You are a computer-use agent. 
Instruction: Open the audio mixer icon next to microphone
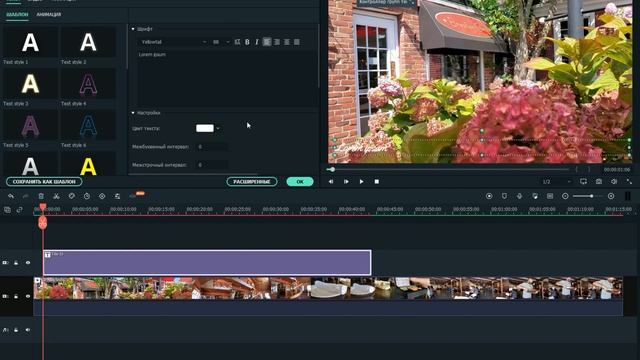(535, 196)
